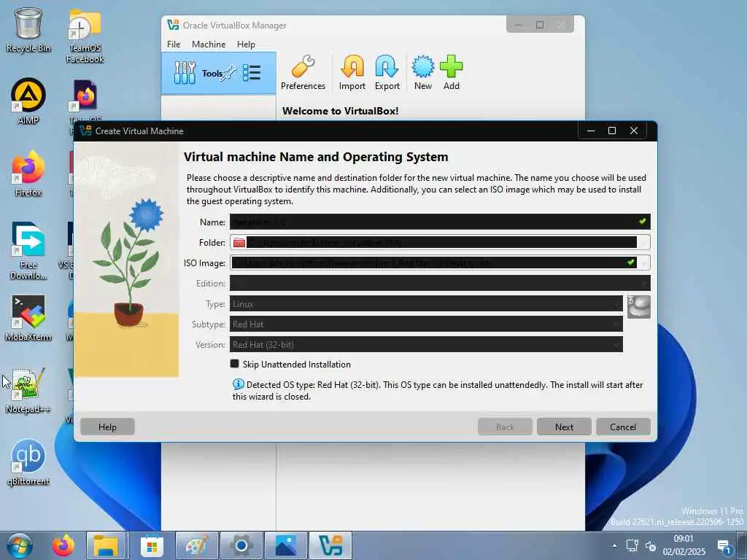Enable Skip Unattended Installation checkbox
Viewport: 747px width, 560px height.
pos(234,364)
